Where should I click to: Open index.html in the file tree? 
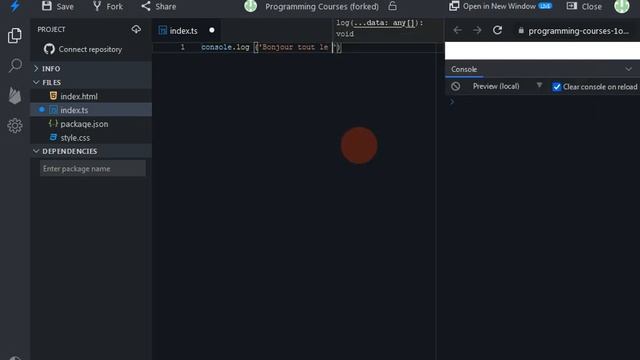click(x=91, y=96)
